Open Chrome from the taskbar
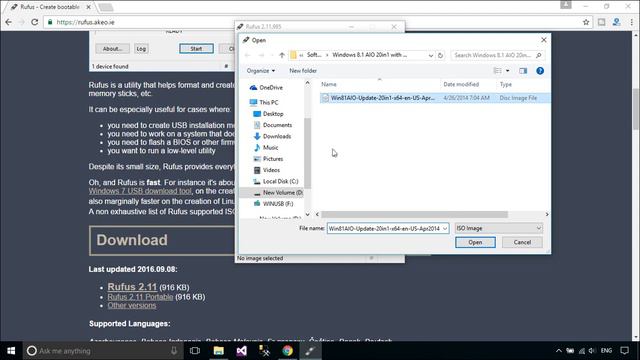 coord(287,351)
